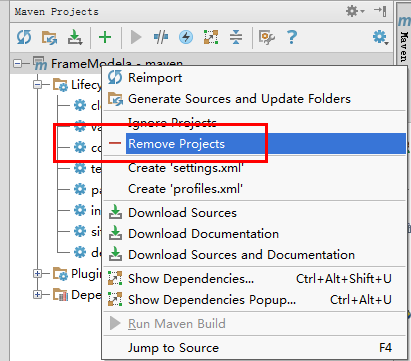Choose Generate Sources and Update Folders entry
Viewport: 411px width, 361px height.
point(255,99)
